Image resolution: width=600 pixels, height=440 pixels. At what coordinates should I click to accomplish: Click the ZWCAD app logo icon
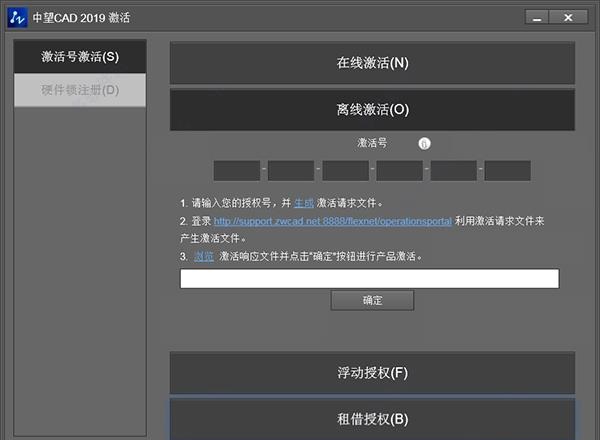tap(17, 18)
